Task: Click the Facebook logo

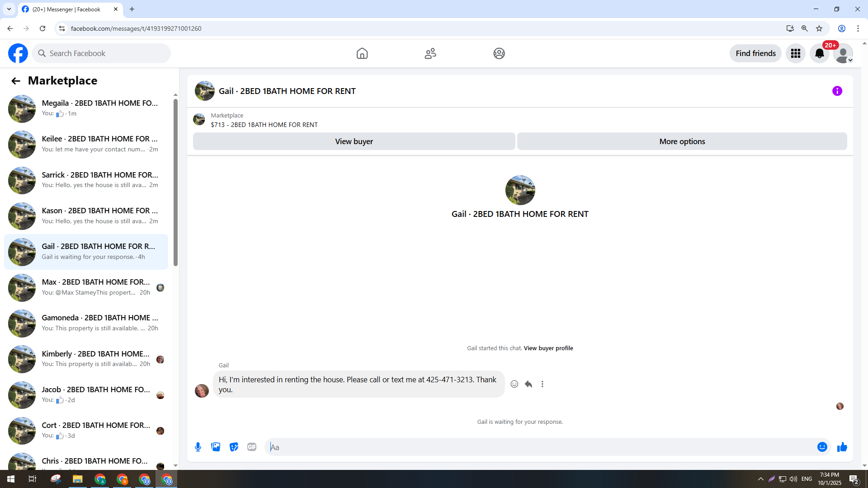Action: (x=18, y=53)
